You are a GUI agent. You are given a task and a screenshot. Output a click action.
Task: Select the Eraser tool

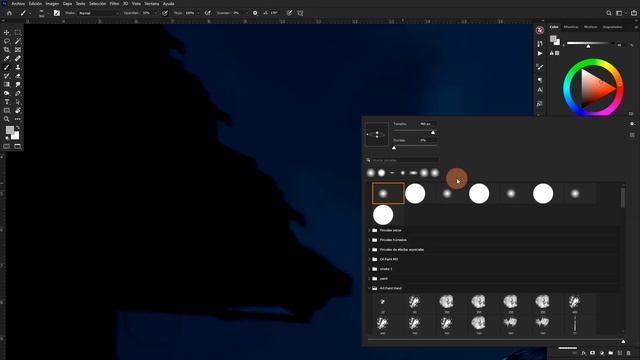tap(18, 76)
